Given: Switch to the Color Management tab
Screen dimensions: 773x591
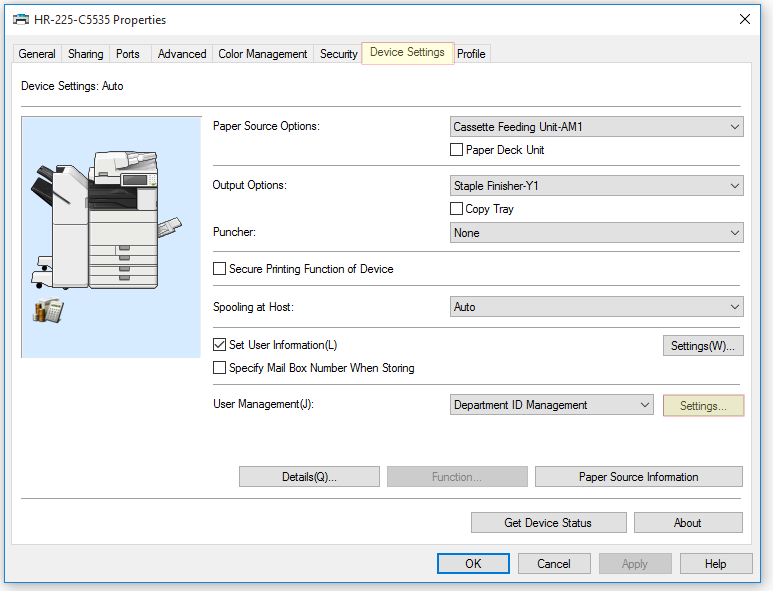Looking at the screenshot, I should pyautogui.click(x=262, y=54).
